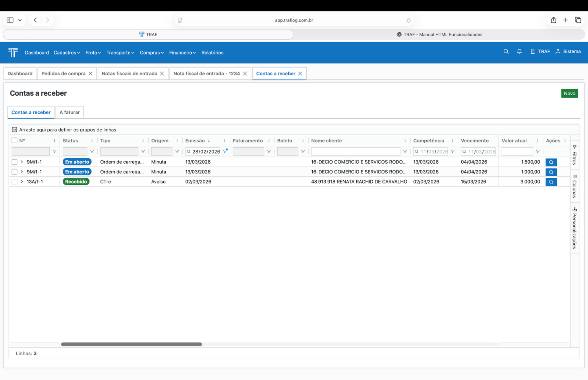Expand the Cadastros menu
Viewport: 588px width, 380px height.
tap(67, 53)
